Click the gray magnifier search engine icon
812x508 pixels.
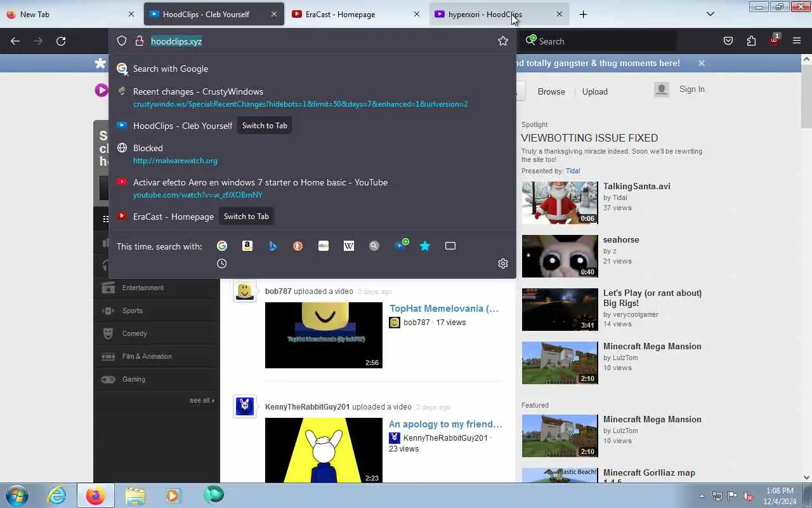point(374,246)
